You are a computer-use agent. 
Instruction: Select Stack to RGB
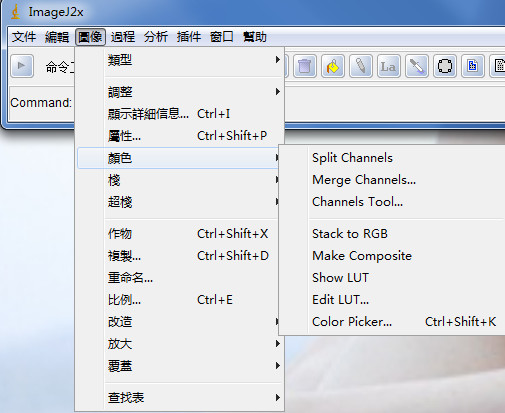coord(392,234)
